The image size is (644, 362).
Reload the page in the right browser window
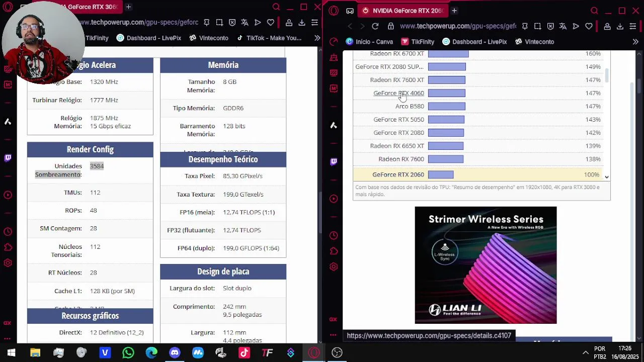[x=375, y=26]
